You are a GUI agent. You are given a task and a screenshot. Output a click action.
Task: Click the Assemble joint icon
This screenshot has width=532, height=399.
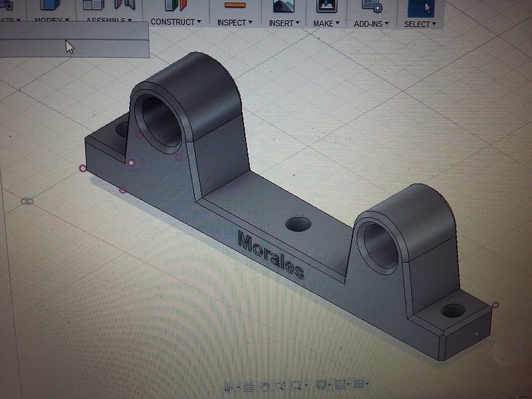coord(125,5)
